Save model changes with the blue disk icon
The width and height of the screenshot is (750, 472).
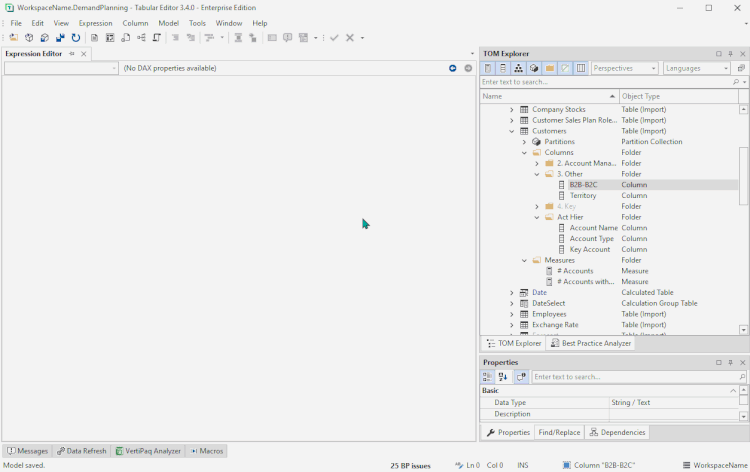point(60,38)
